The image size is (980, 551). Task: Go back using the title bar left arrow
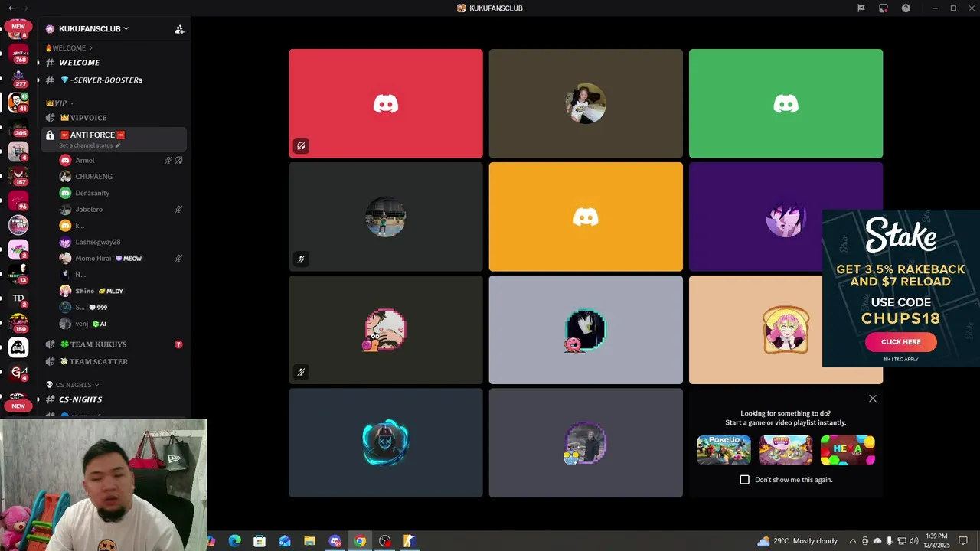click(x=12, y=8)
